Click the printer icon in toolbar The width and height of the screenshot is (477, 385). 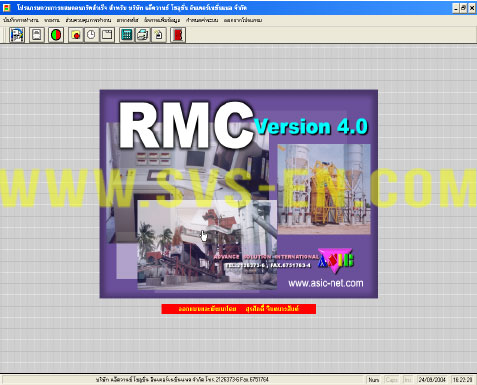coord(143,35)
